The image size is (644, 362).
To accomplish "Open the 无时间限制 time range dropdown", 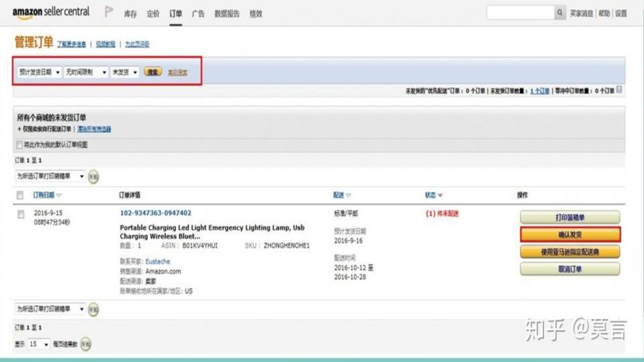I will [86, 72].
